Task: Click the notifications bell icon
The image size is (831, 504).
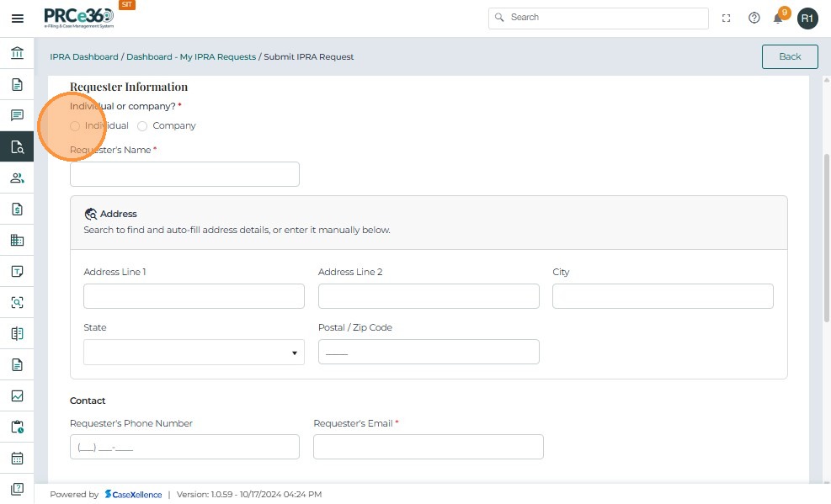Action: coord(778,19)
